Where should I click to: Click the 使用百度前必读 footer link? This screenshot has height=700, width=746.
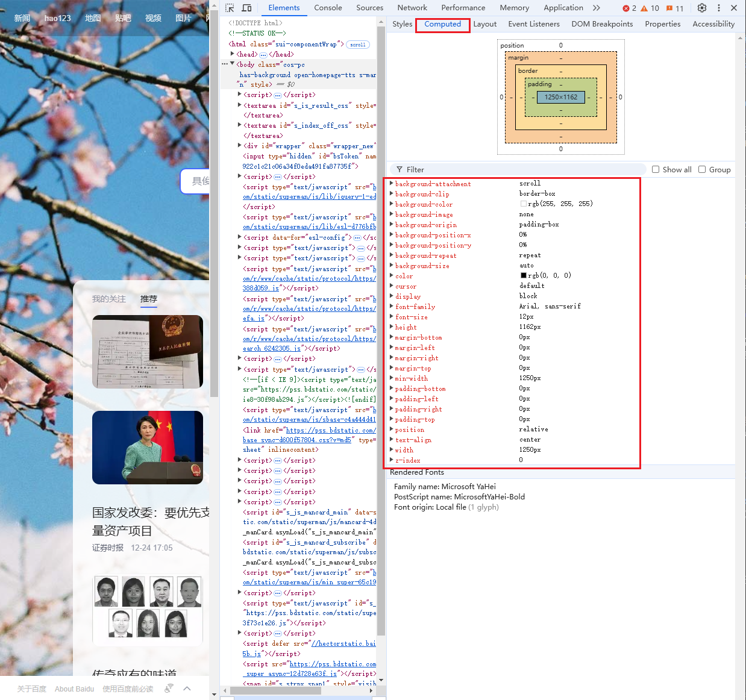coord(128,689)
